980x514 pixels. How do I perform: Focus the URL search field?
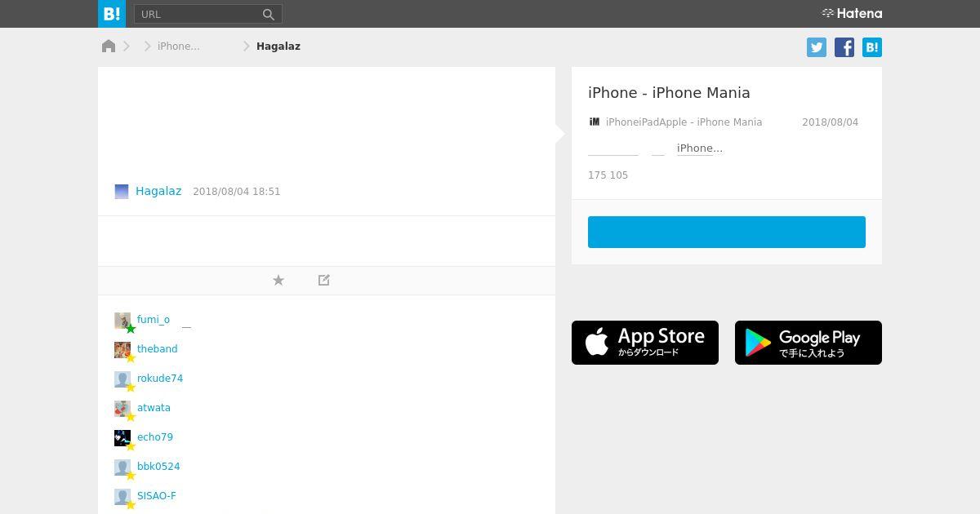tap(198, 14)
